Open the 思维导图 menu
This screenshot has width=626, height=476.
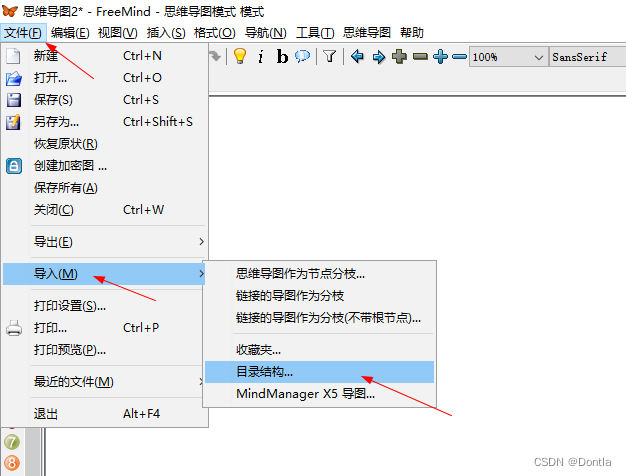click(x=366, y=33)
